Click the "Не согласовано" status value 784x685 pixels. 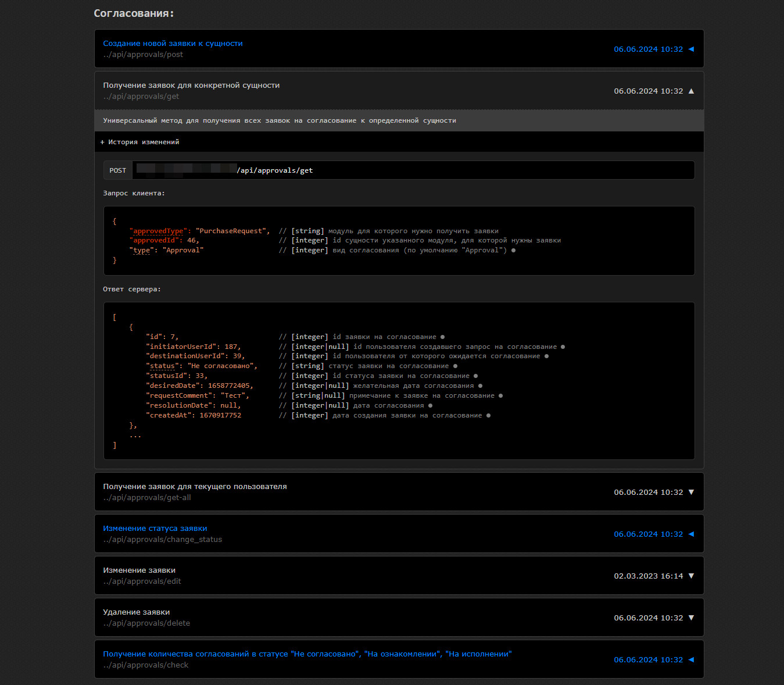click(220, 366)
